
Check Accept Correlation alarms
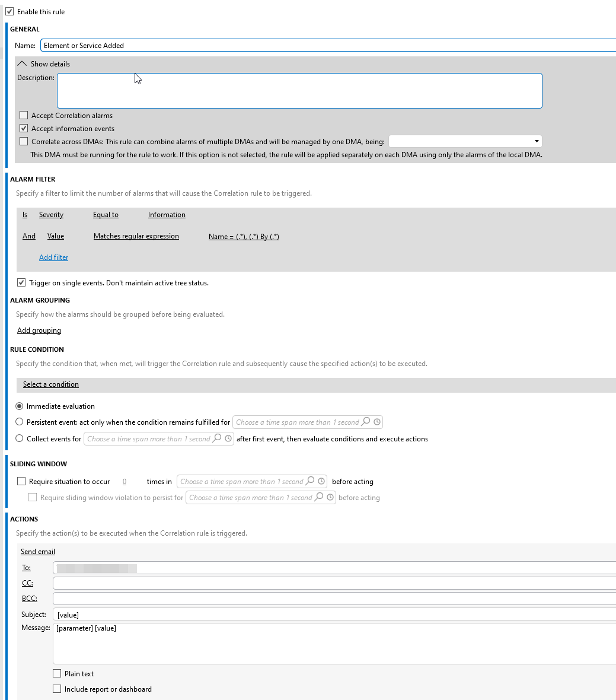[24, 115]
